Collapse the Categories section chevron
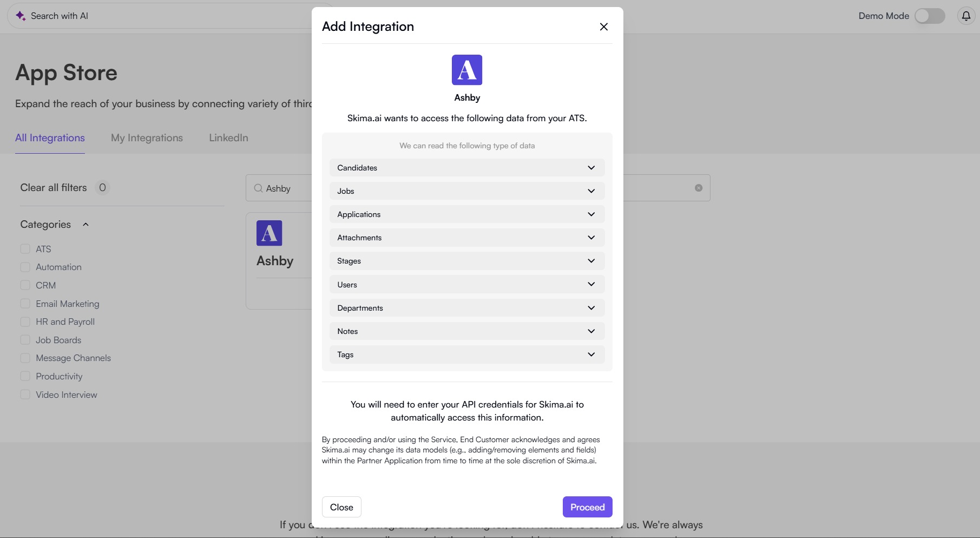Screen dimensions: 980x538 tap(85, 225)
